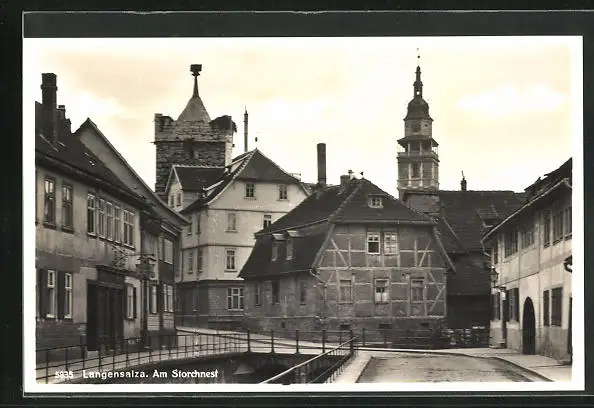Click the shuttered window beside the arched doorway
Image resolution: width=594 pixels, height=408 pixels.
553,307
